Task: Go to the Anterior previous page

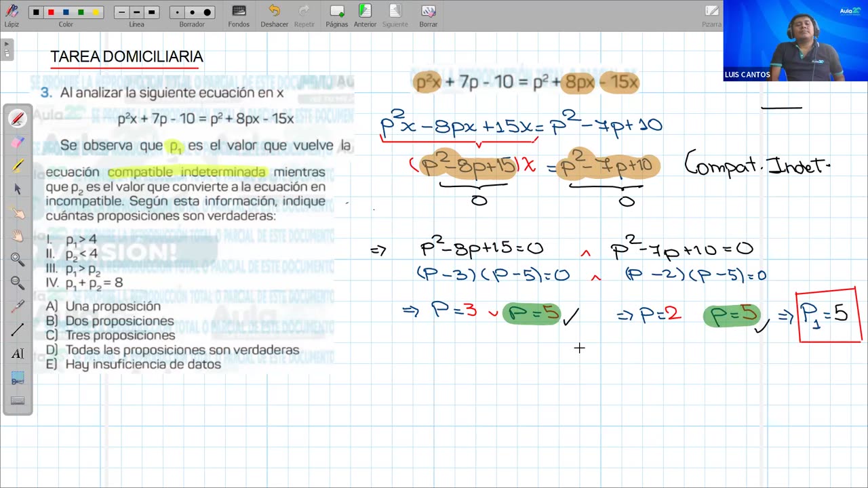Action: click(x=365, y=15)
